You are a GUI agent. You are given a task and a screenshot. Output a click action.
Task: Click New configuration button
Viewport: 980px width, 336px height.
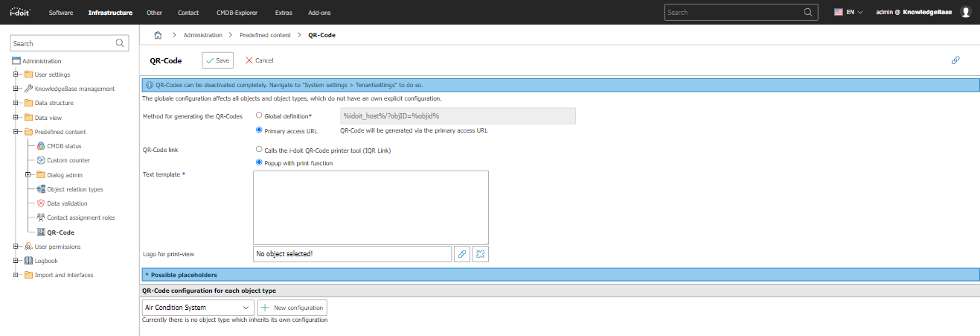pyautogui.click(x=292, y=307)
